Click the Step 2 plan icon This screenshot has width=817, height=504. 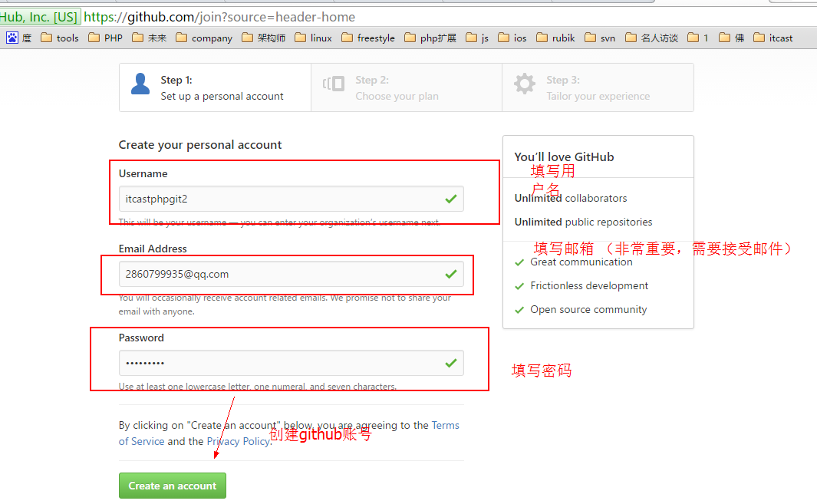click(334, 84)
